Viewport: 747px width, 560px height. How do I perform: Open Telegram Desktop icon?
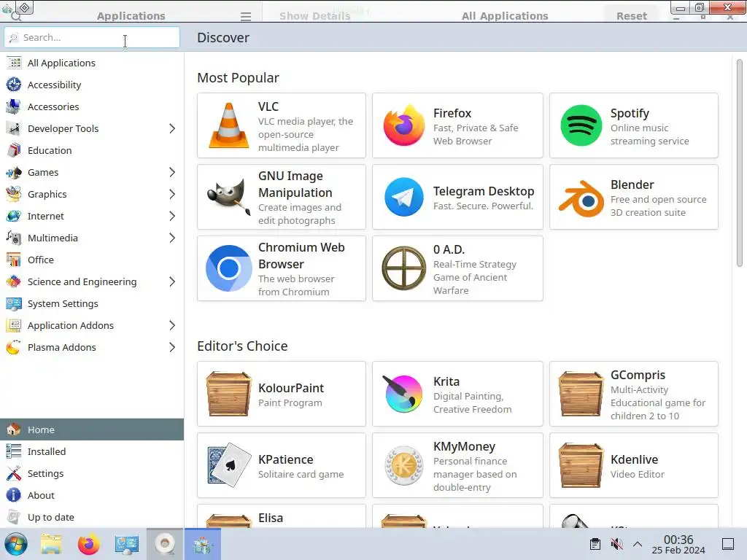(x=403, y=197)
